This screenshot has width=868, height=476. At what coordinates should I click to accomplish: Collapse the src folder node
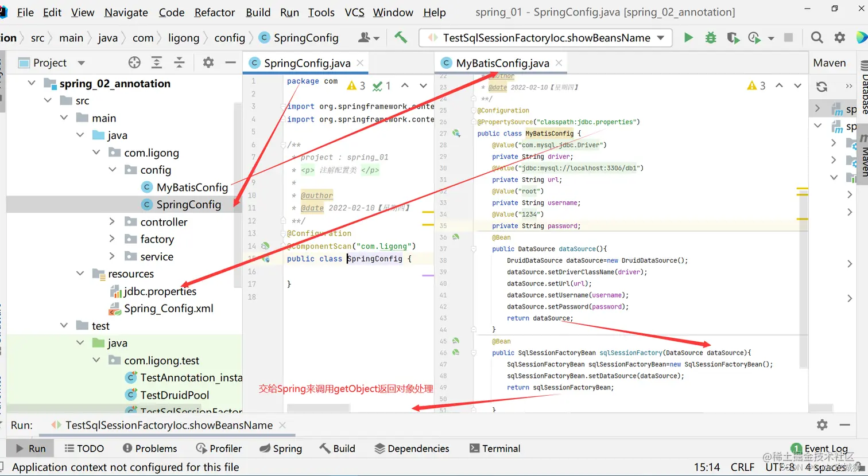48,100
